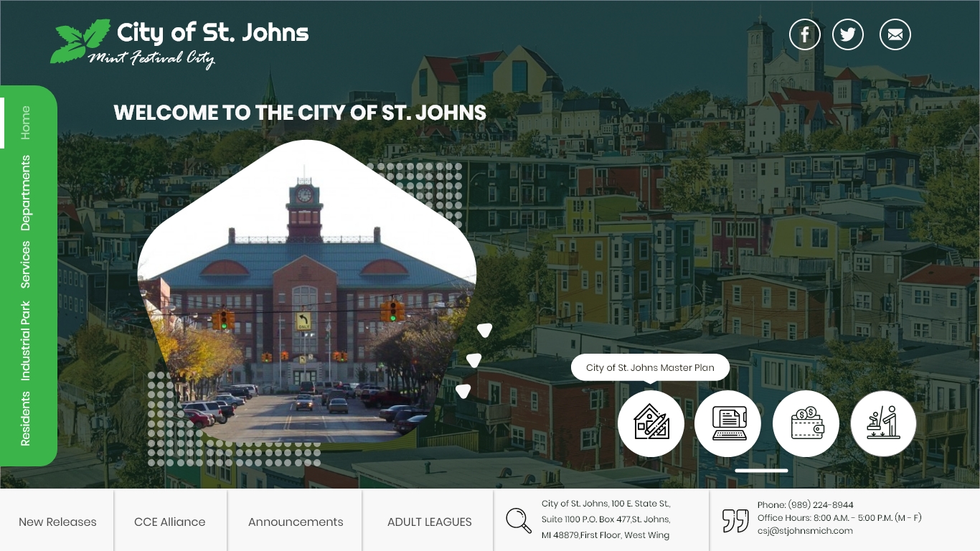Open the Departments side menu item

[x=26, y=193]
